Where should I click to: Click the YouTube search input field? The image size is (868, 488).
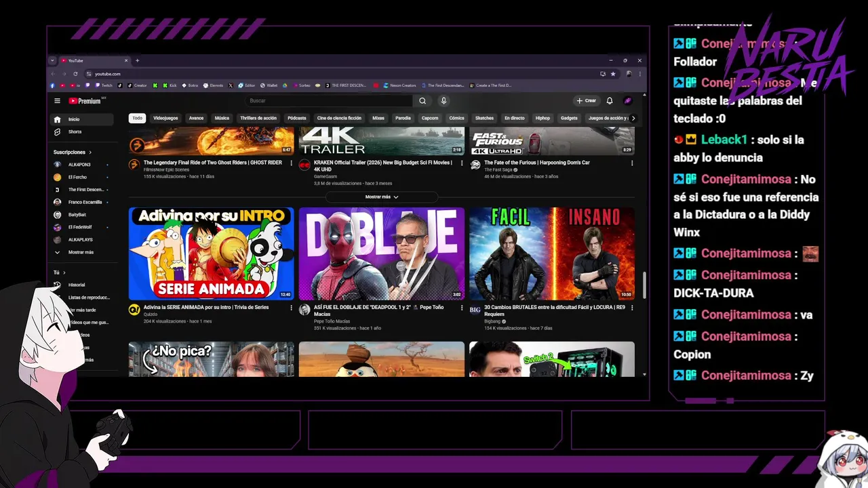[x=329, y=101]
